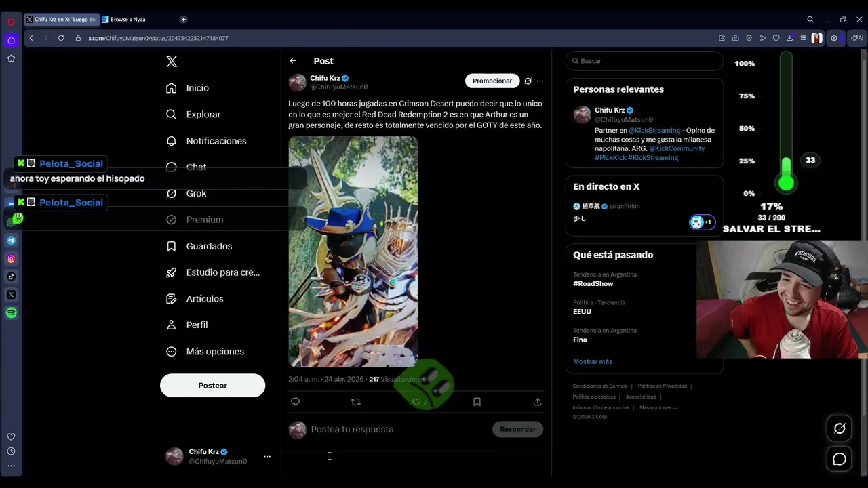Open bookmarks star in browser sidebar
This screenshot has width=868, height=488.
11,58
